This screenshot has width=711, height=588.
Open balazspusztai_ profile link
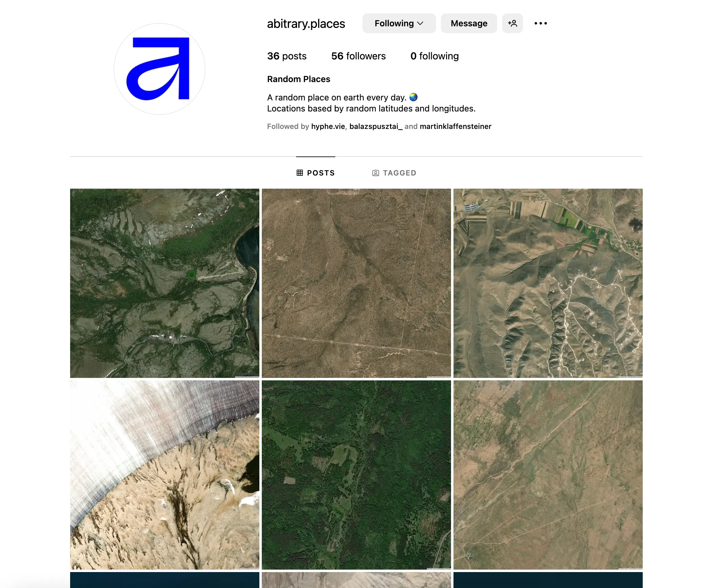click(x=376, y=126)
